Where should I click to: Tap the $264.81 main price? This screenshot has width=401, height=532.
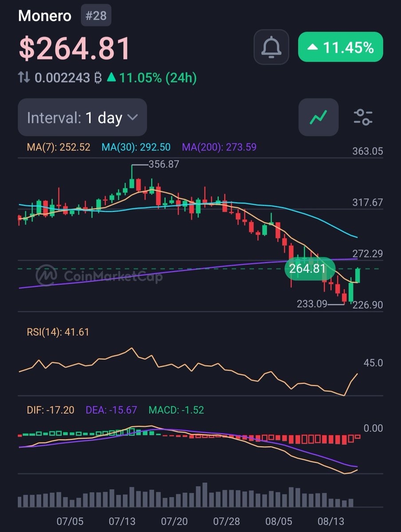75,48
